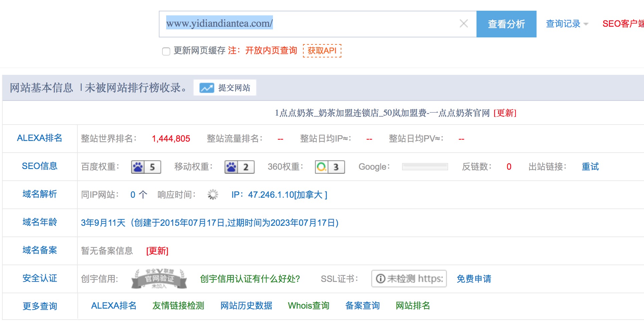Select the 更多查询 row header
This screenshot has width=644, height=322.
point(40,306)
